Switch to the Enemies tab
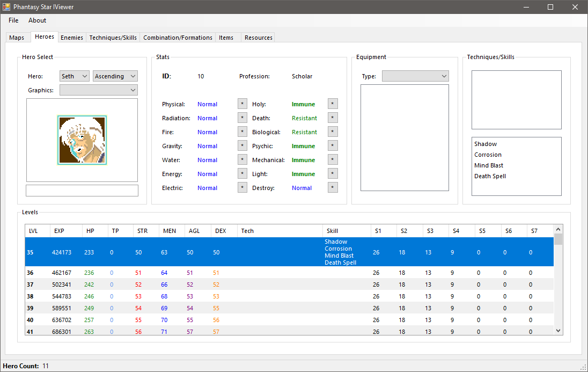The width and height of the screenshot is (588, 372). 72,38
